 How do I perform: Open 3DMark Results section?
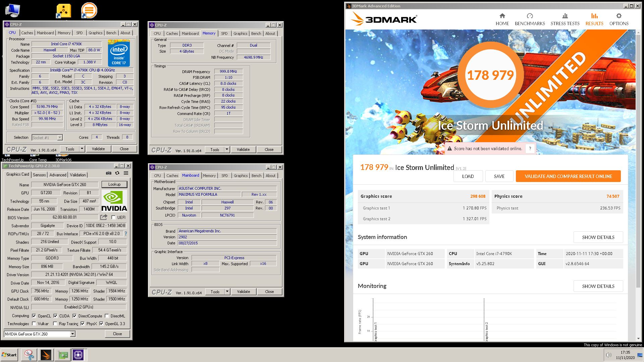[x=594, y=19]
